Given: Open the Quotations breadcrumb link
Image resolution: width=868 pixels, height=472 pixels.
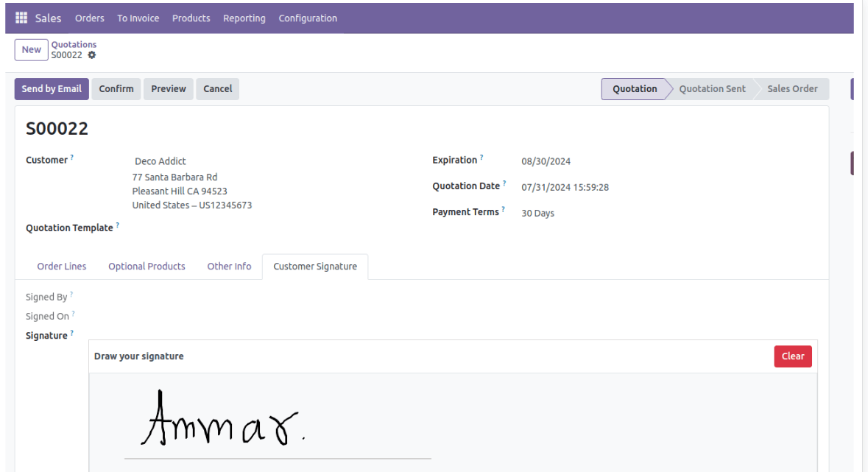Looking at the screenshot, I should [74, 44].
